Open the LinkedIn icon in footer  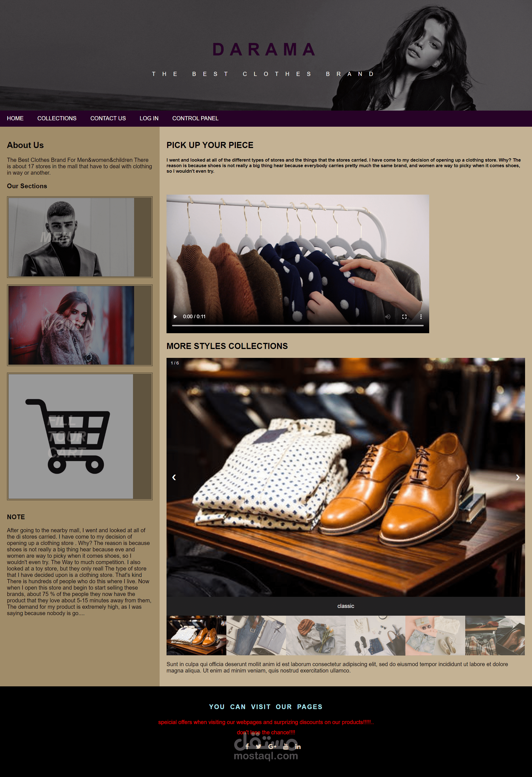point(298,747)
